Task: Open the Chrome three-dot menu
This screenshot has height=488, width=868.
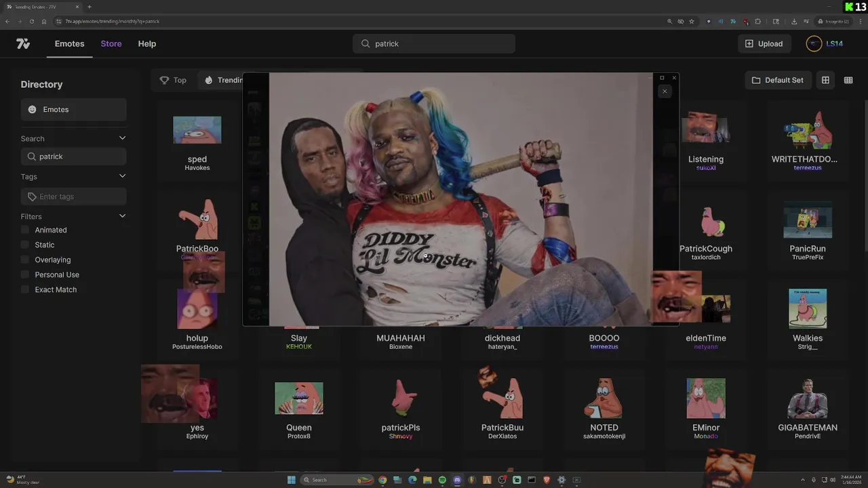Action: pyautogui.click(x=862, y=21)
